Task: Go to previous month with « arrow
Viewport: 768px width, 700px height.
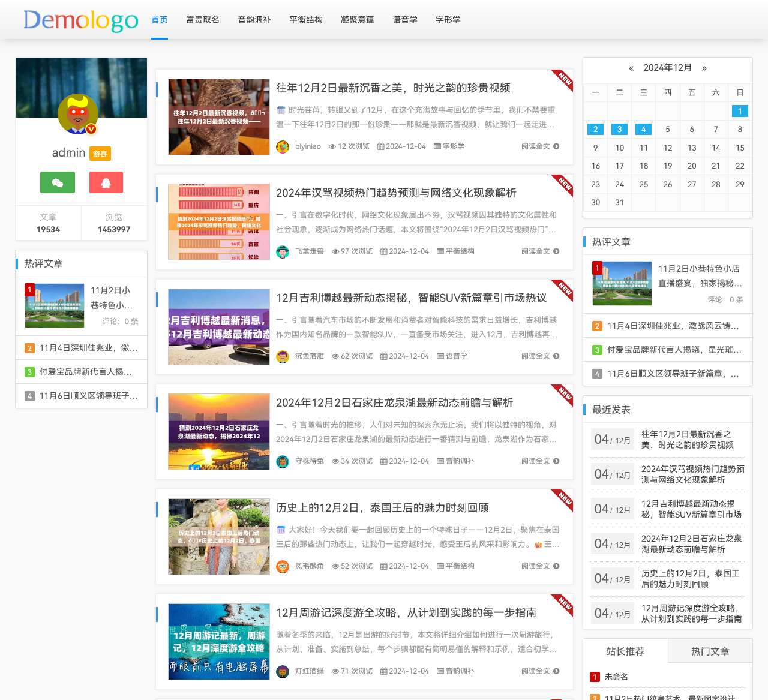Action: click(631, 68)
